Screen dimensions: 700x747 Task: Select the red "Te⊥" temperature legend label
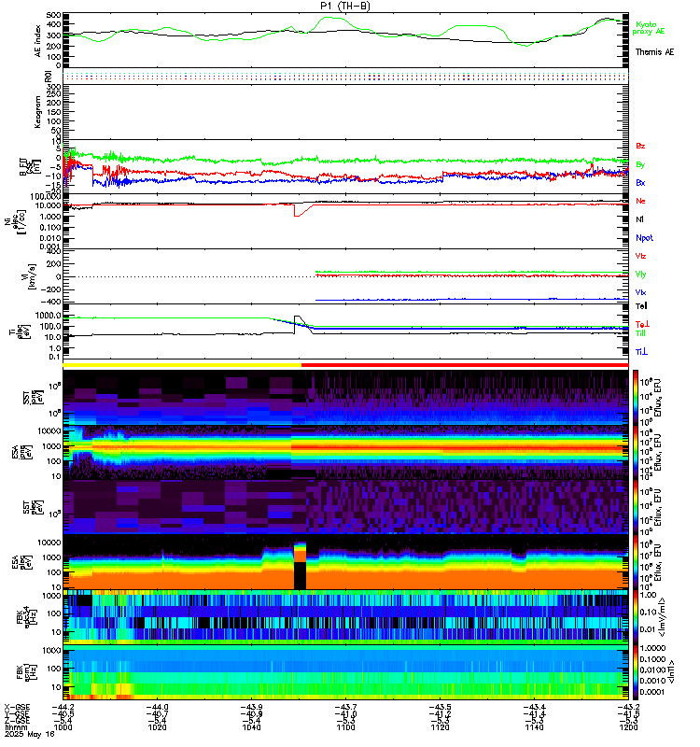(x=642, y=324)
